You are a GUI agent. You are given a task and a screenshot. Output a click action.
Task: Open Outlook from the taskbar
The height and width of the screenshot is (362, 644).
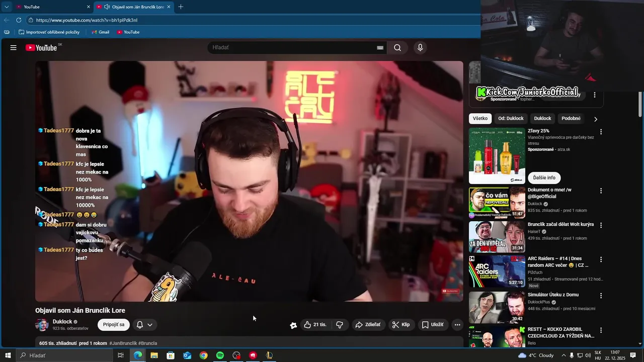[187, 355]
